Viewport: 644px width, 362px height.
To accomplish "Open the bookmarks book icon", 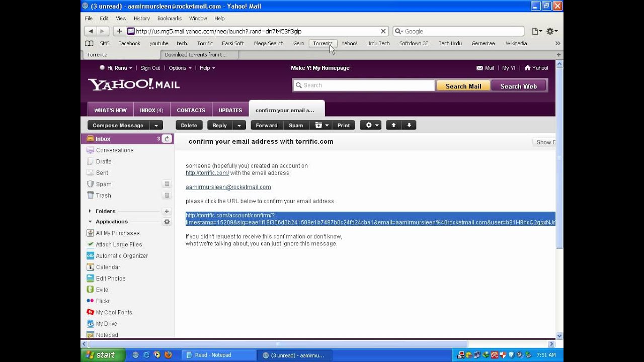I will [89, 43].
